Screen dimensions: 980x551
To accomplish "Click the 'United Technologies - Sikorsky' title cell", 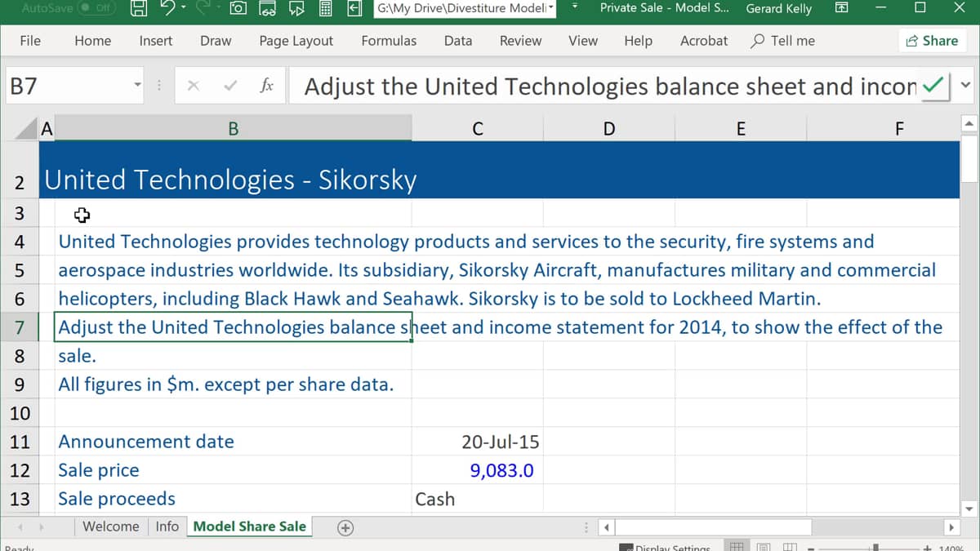I will tap(230, 180).
